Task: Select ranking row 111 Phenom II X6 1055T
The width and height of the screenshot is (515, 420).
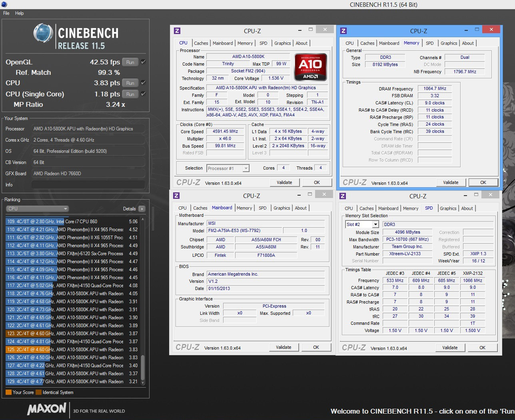Action: 72,238
